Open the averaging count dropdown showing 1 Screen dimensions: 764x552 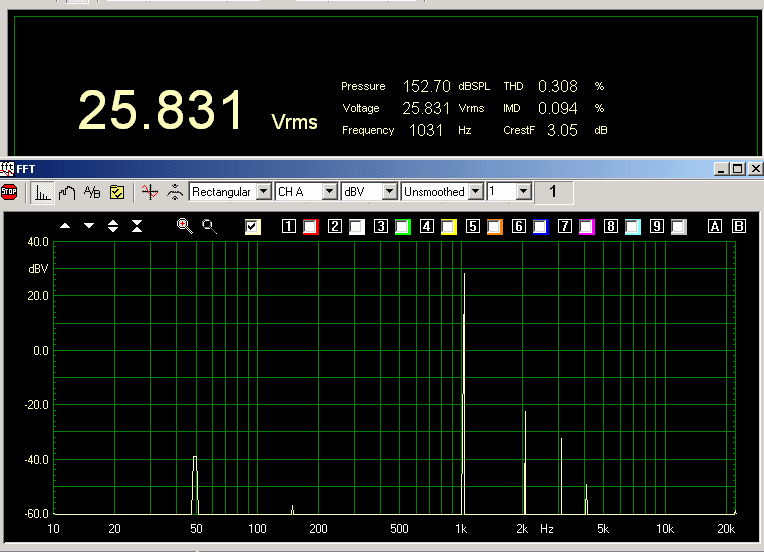coord(524,191)
